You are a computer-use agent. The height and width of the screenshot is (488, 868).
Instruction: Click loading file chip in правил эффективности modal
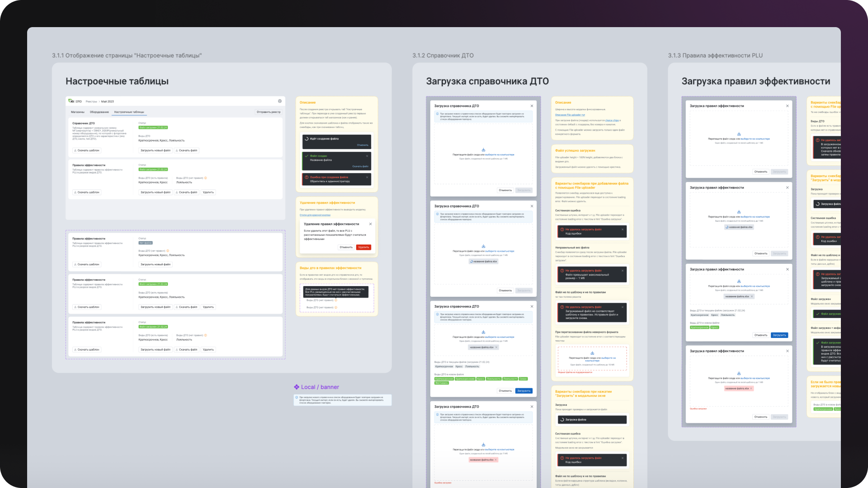[739, 227]
